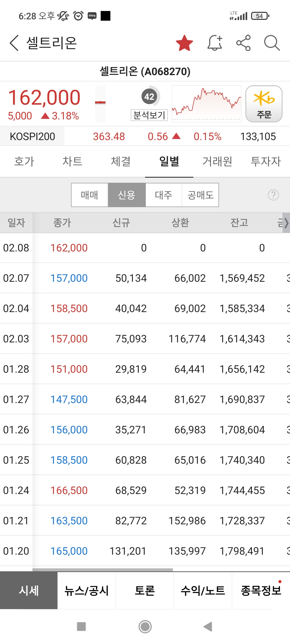Viewport: 290px width, 644px height.
Task: Open the 뉴스/공시 bottom tab
Action: tap(87, 591)
